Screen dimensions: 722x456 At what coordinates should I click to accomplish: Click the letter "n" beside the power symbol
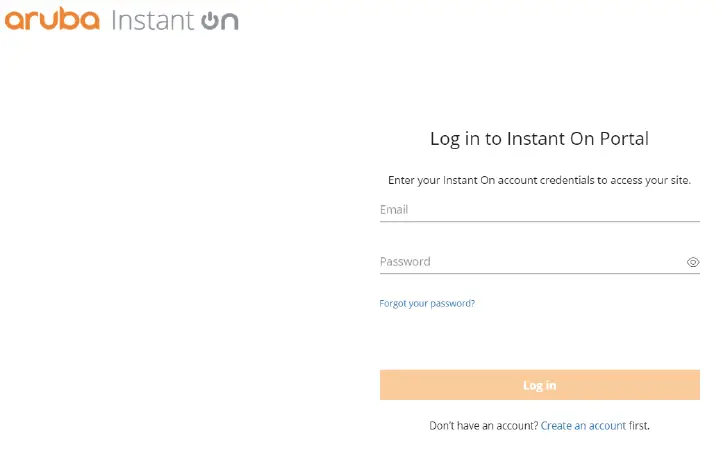[x=231, y=22]
